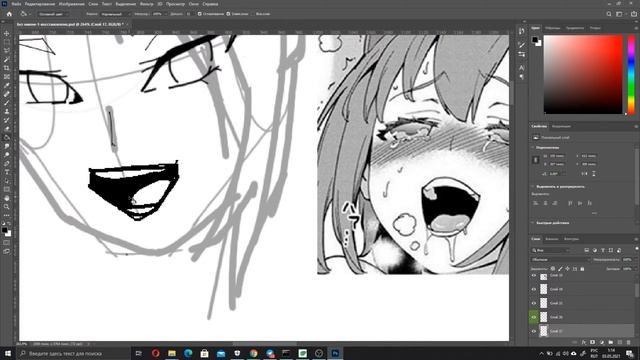Switch to the Контуры (Paths) tab
Screen dimensions: 640x360
(x=571, y=239)
